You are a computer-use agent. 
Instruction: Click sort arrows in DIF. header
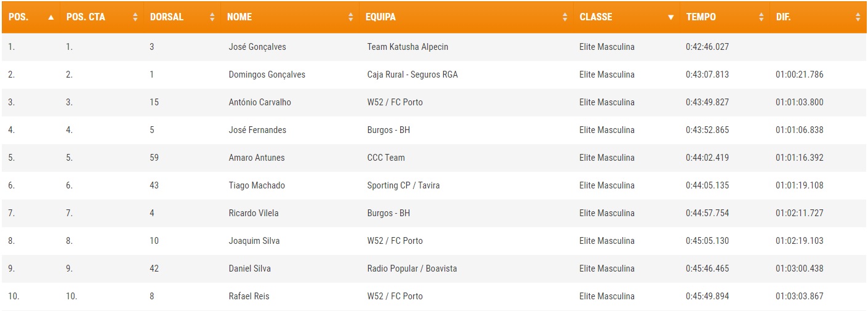click(858, 17)
